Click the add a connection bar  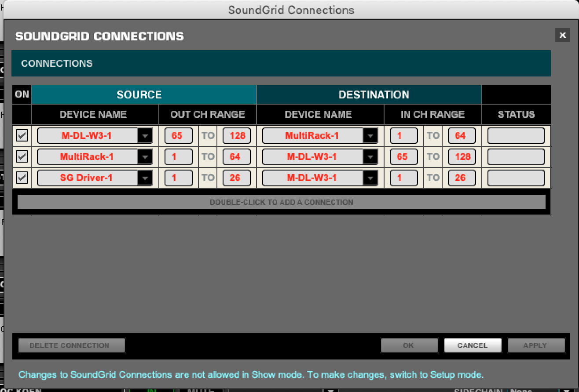pos(282,202)
